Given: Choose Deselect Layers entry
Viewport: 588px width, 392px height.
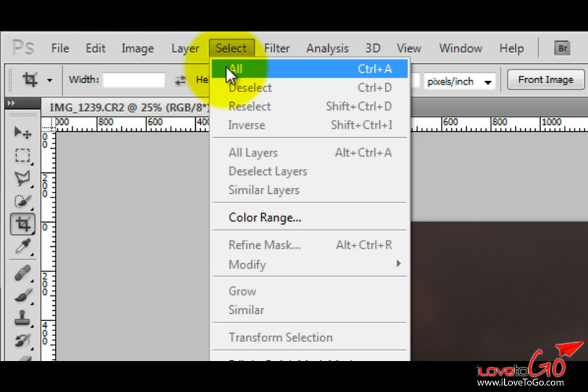Looking at the screenshot, I should pyautogui.click(x=310, y=171).
